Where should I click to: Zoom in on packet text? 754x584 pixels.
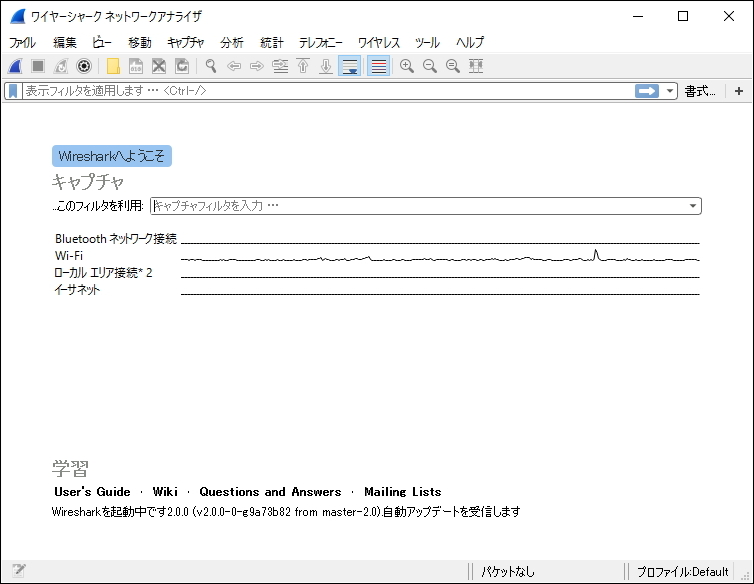click(407, 66)
